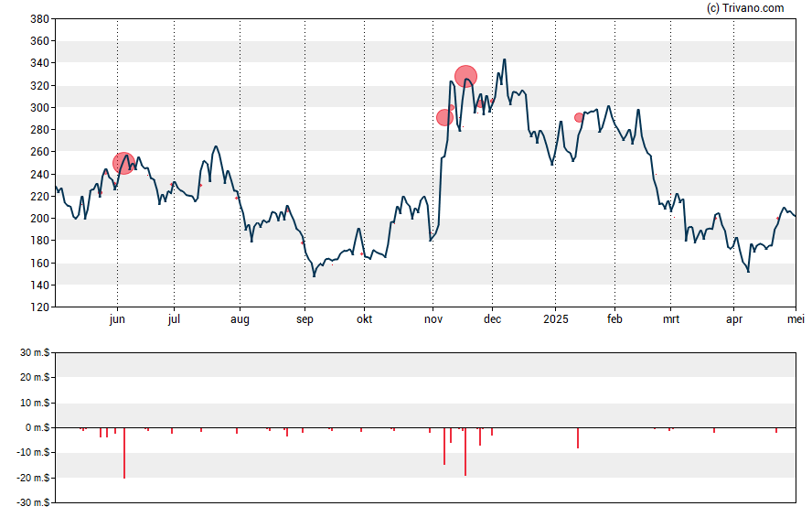
Task: Click the '380' price axis label
Action: point(40,19)
